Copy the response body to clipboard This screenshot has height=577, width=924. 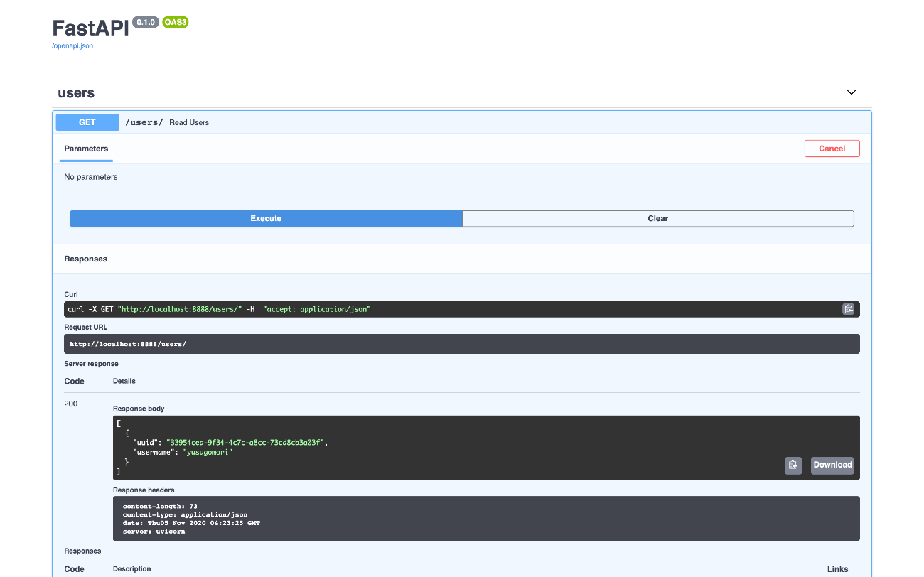pyautogui.click(x=793, y=465)
